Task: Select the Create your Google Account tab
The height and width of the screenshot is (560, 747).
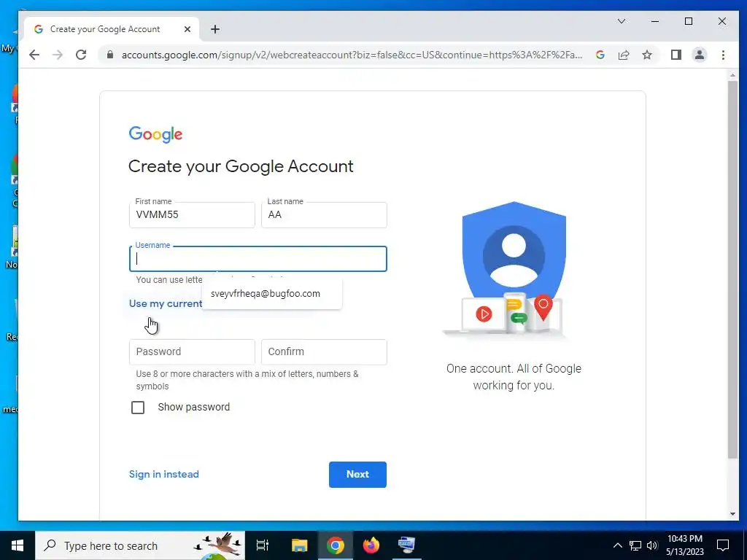Action: click(112, 29)
